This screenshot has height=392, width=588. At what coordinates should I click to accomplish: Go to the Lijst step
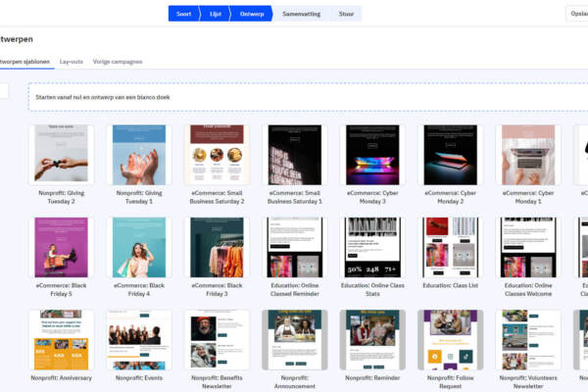[216, 14]
